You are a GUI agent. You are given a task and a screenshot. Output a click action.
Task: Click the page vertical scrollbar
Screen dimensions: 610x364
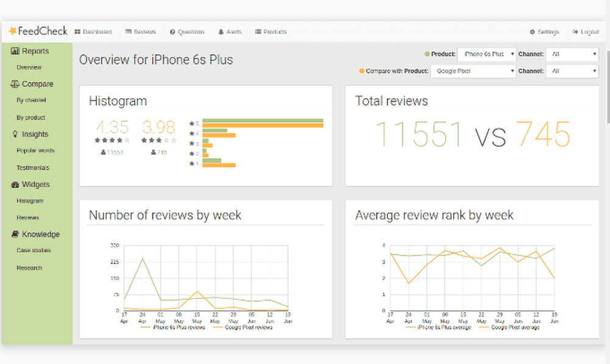coord(608,88)
